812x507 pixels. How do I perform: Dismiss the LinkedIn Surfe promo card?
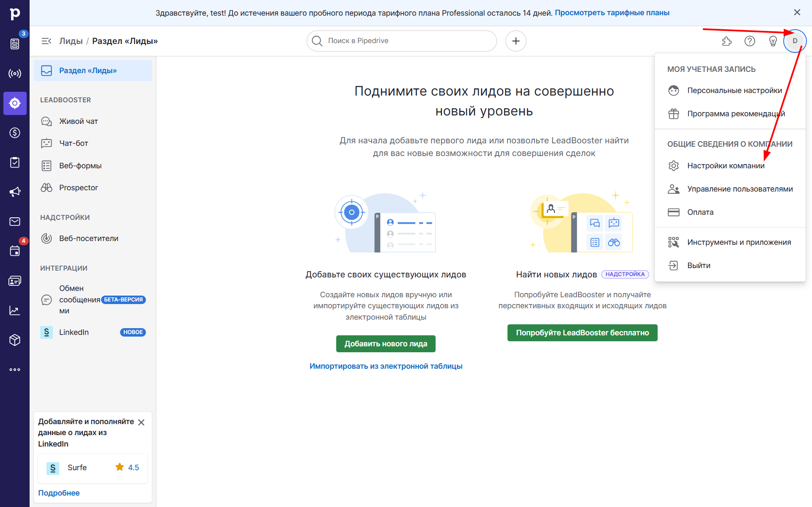[x=141, y=422]
